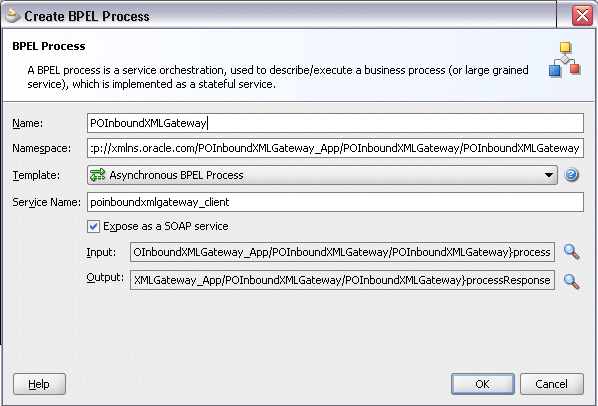598x406 pixels.
Task: Browse Input element with magnifier icon
Action: tap(571, 252)
